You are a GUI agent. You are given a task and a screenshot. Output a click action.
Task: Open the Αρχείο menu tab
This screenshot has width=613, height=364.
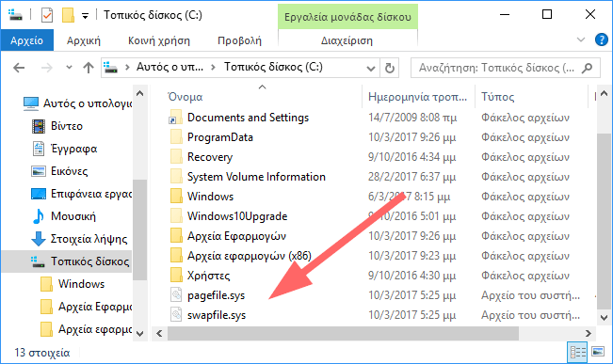point(27,40)
